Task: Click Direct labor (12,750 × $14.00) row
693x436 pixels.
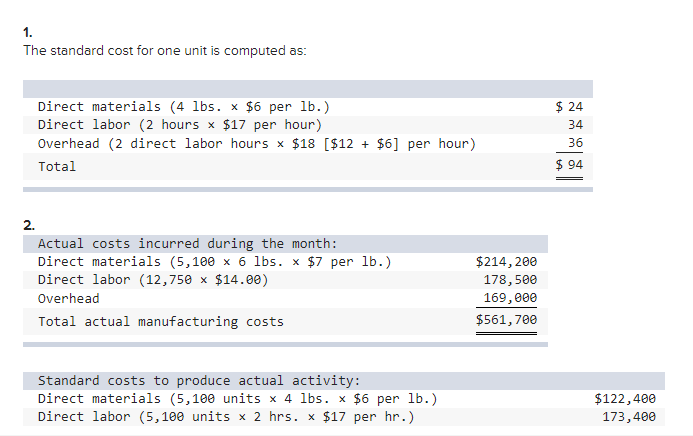Action: pos(286,280)
